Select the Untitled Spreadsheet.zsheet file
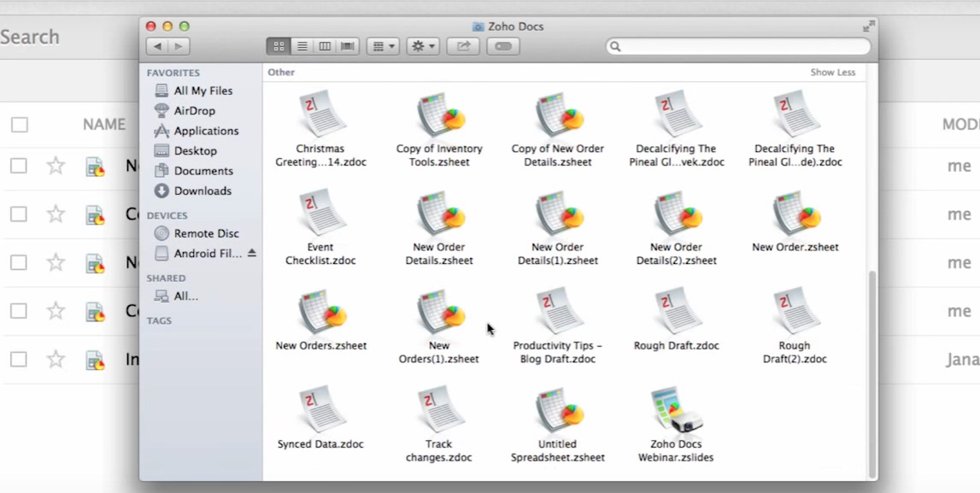Screen dimensions: 980x493 coord(558,411)
